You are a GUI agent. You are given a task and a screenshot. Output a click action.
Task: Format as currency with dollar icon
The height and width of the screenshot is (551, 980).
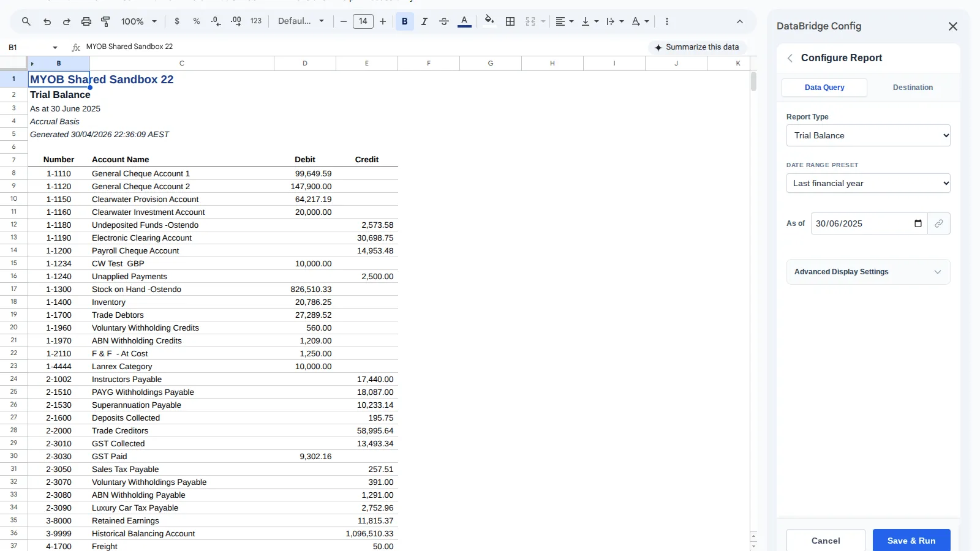point(177,21)
